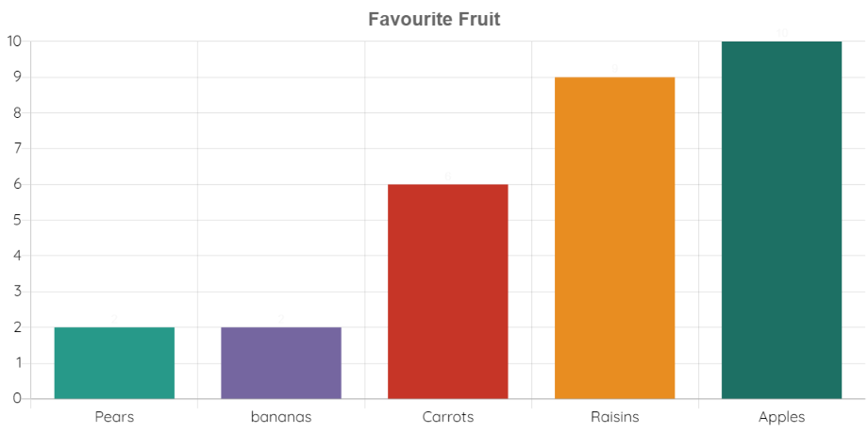This screenshot has width=868, height=434.
Task: Click the 3 tick on y-axis
Action: pyautogui.click(x=17, y=292)
